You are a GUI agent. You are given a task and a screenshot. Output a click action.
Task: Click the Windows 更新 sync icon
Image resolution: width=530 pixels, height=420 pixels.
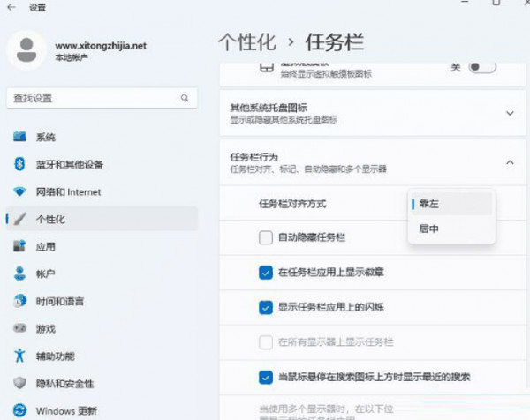(19, 410)
